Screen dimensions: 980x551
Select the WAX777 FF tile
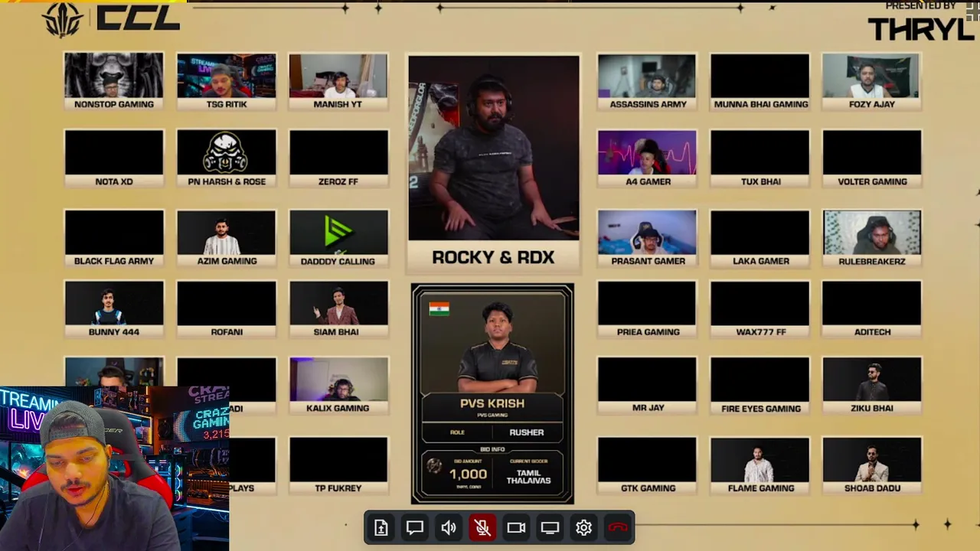click(760, 309)
